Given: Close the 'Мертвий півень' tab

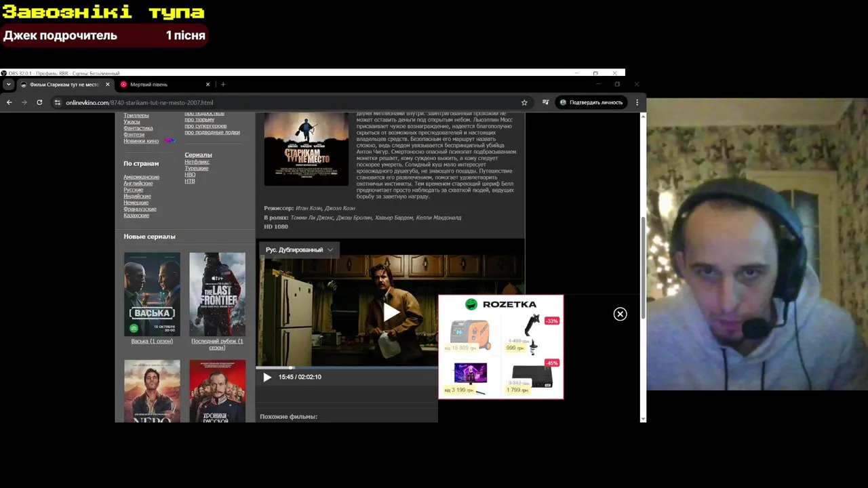Looking at the screenshot, I should click(208, 84).
